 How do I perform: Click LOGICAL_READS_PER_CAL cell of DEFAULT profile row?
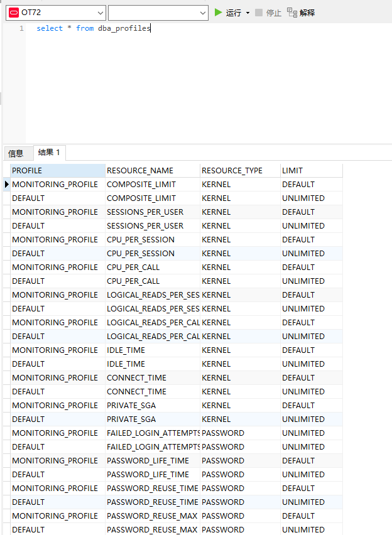click(153, 337)
